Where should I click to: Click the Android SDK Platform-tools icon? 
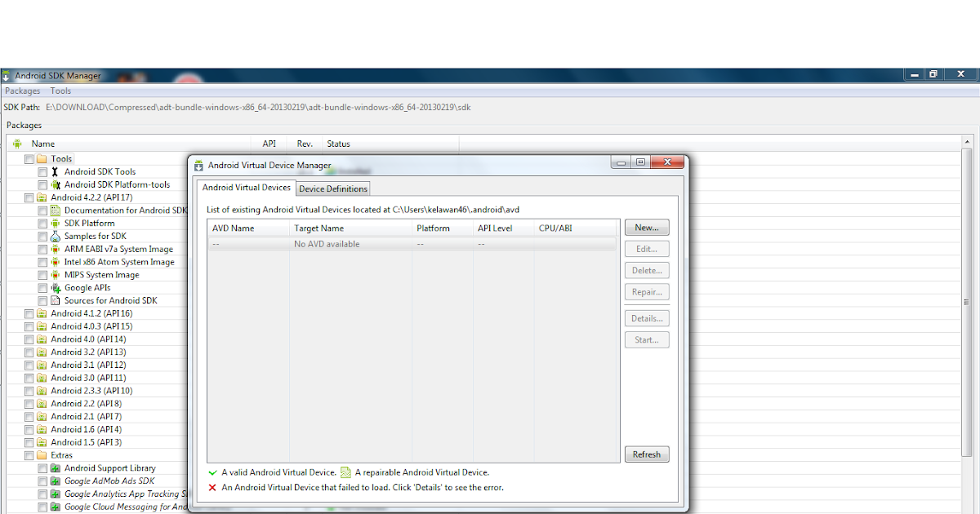pyautogui.click(x=55, y=185)
